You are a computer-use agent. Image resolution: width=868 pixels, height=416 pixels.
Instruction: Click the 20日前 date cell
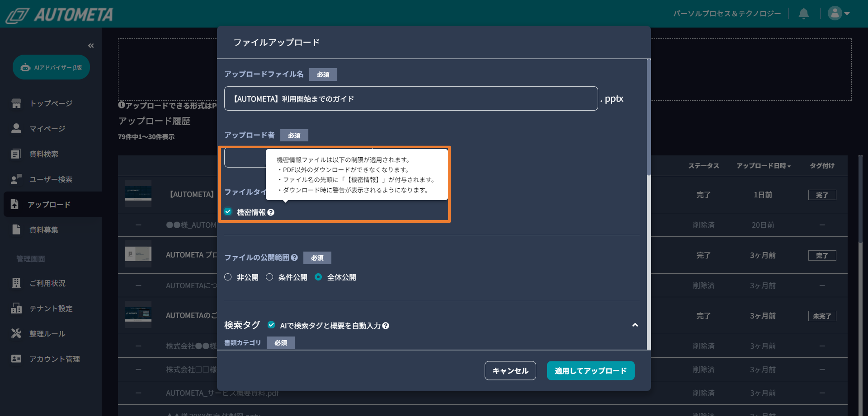763,225
